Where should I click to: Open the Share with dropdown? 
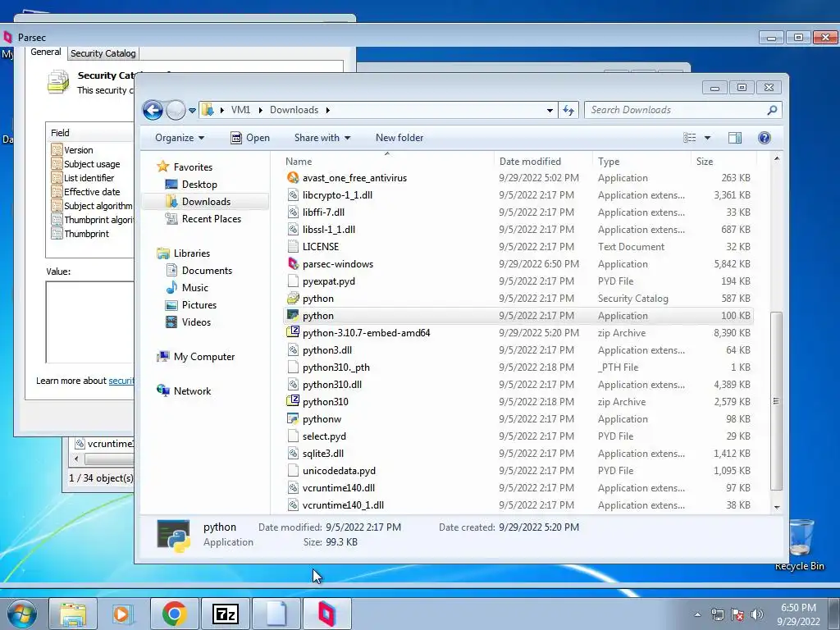click(322, 138)
